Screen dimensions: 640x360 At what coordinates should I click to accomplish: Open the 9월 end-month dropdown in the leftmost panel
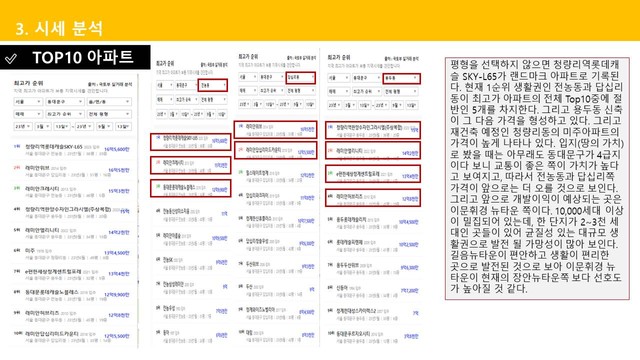(104, 127)
